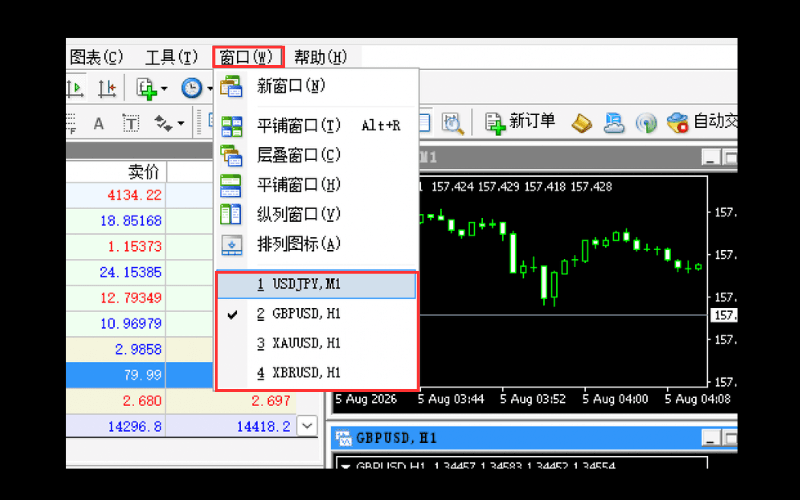Select the row with price 2.9858
Viewport: 800px width, 500px height.
tap(139, 349)
